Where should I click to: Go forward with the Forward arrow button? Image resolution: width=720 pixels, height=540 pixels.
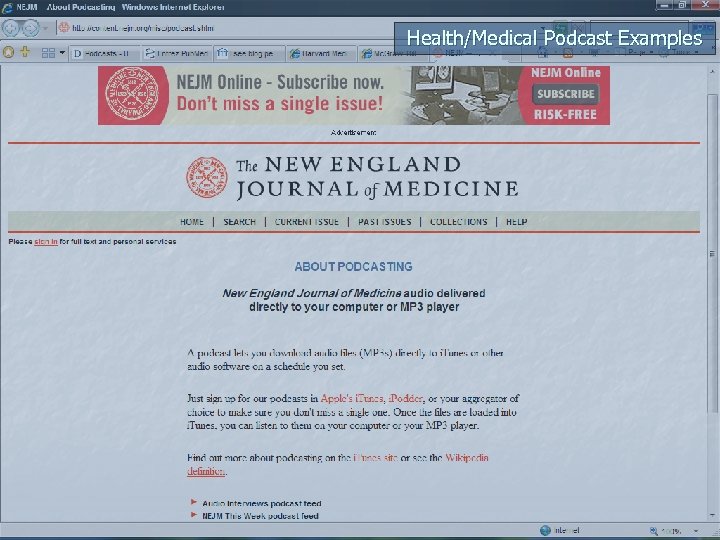(30, 28)
